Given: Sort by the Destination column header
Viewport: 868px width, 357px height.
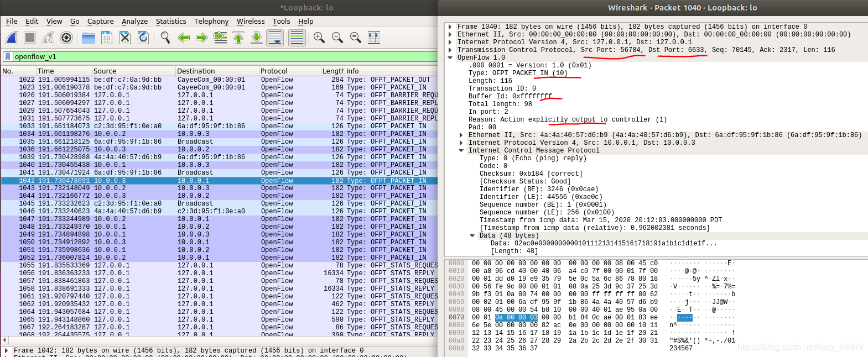Looking at the screenshot, I should click(x=217, y=71).
